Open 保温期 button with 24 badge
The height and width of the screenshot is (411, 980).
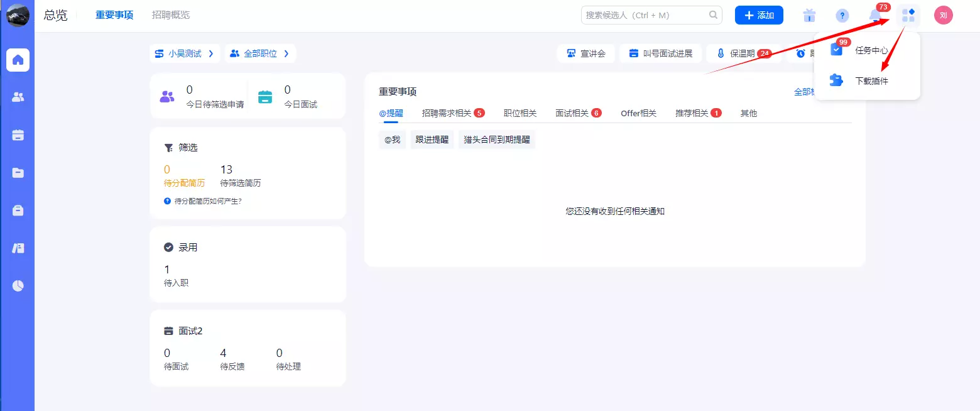(744, 54)
